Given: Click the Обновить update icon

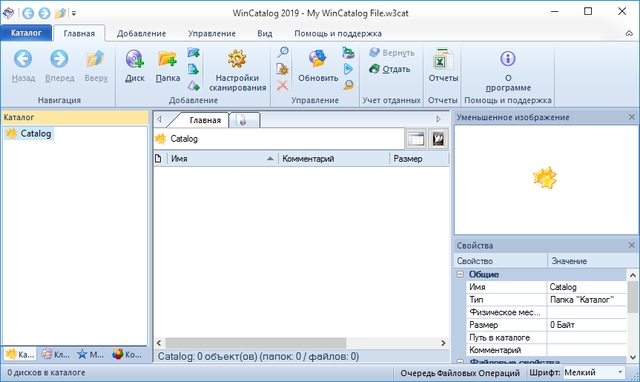Looking at the screenshot, I should [318, 59].
